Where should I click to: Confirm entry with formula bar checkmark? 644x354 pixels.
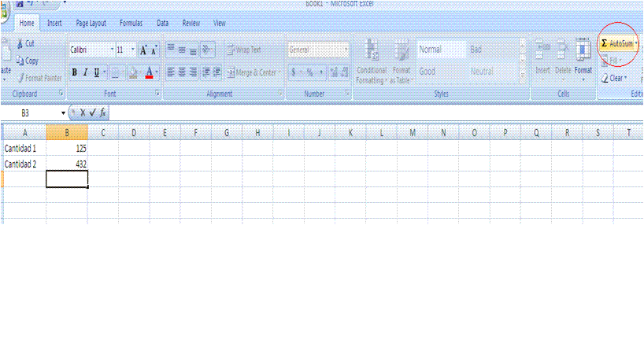pyautogui.click(x=92, y=112)
